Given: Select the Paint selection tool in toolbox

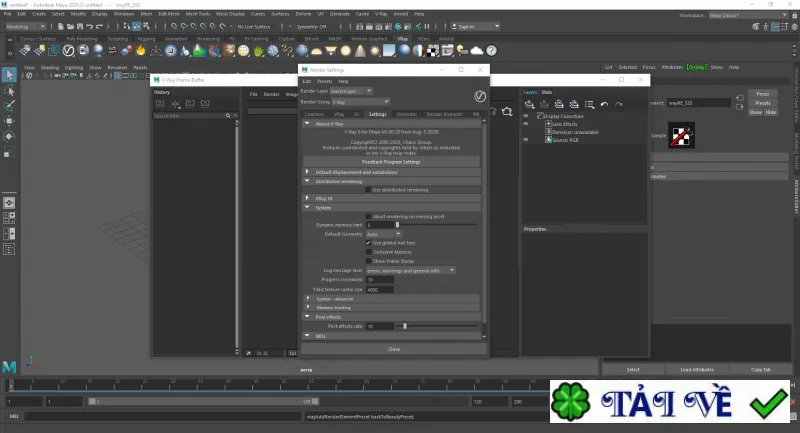Looking at the screenshot, I should tap(9, 106).
